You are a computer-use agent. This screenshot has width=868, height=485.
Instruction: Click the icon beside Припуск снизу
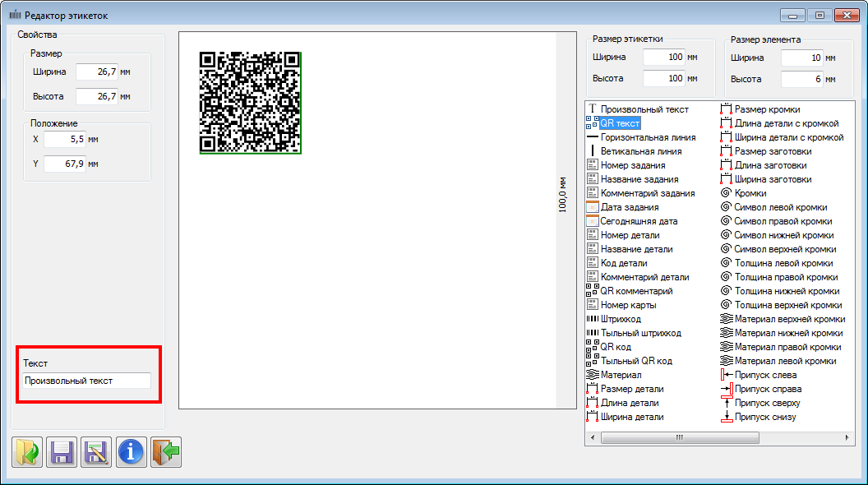tap(727, 417)
